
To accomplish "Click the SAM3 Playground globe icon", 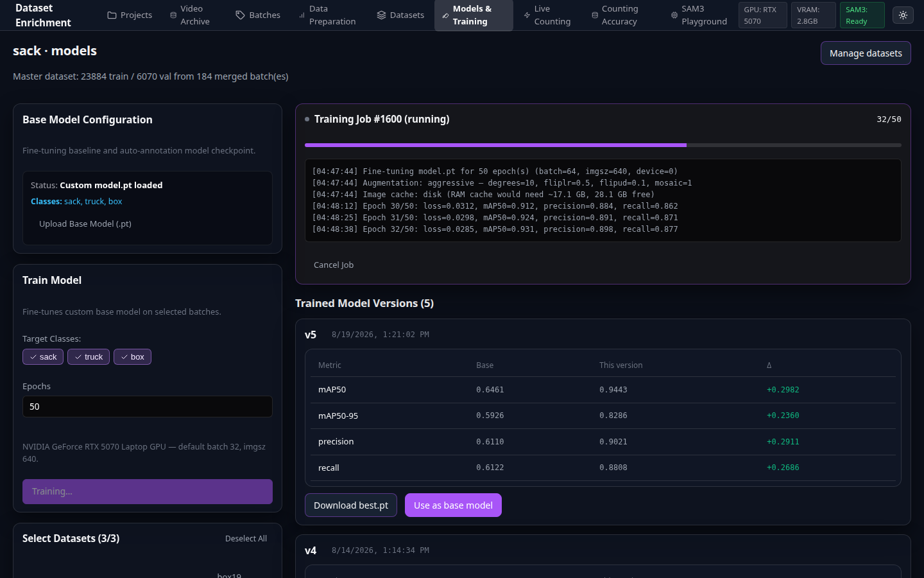I will coord(674,15).
